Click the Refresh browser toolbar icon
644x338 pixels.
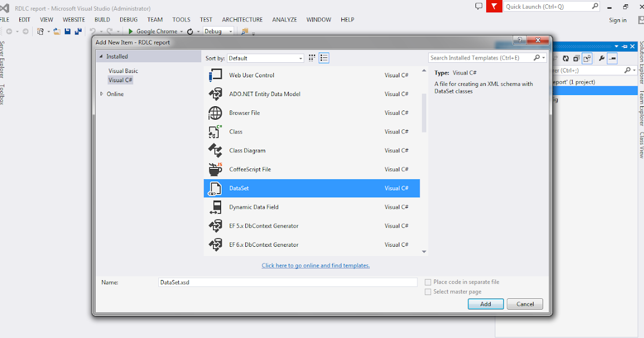point(190,32)
